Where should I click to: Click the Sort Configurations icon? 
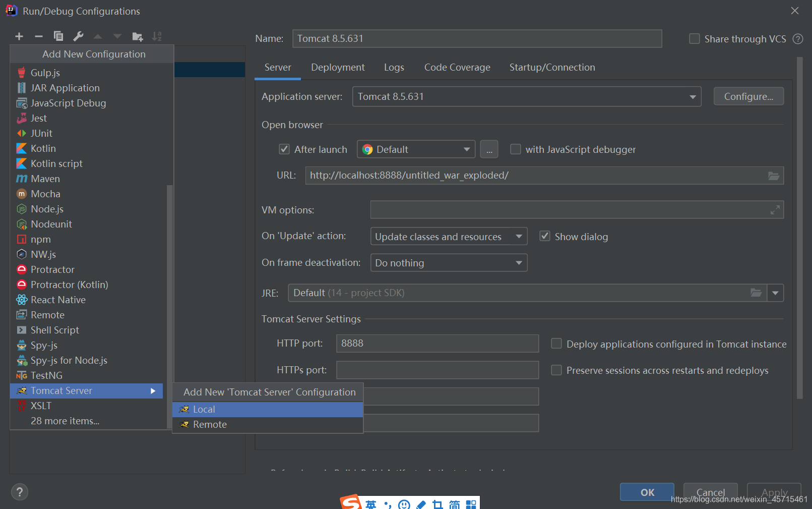pos(157,36)
